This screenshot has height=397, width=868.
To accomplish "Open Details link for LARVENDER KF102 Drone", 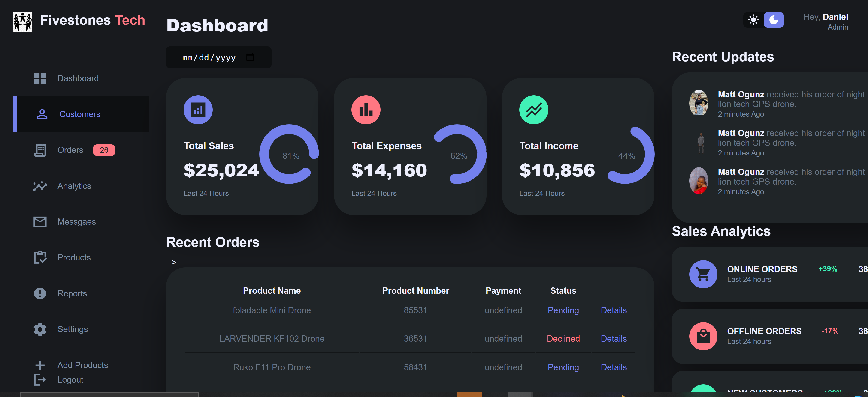I will [614, 338].
